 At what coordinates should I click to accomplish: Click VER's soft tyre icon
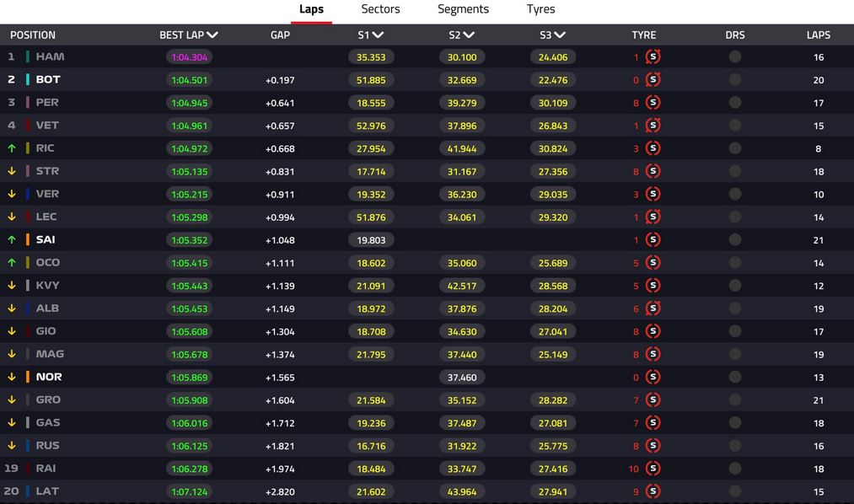(653, 194)
